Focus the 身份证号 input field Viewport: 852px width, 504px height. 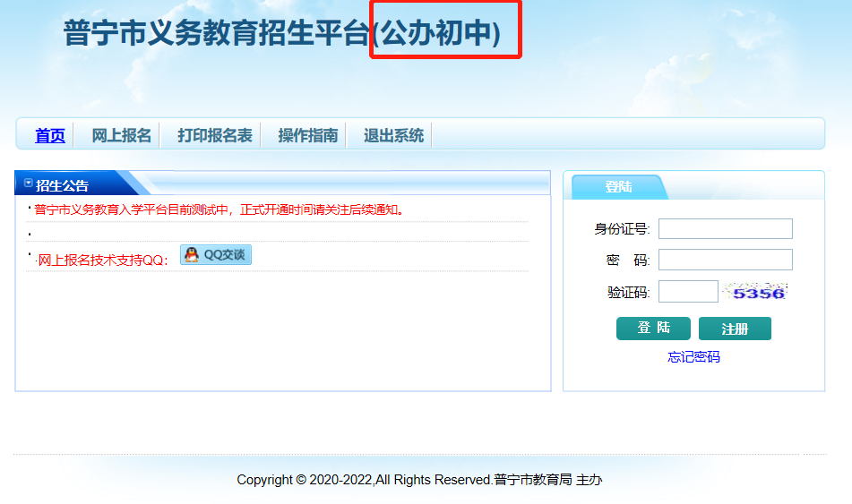pyautogui.click(x=726, y=228)
